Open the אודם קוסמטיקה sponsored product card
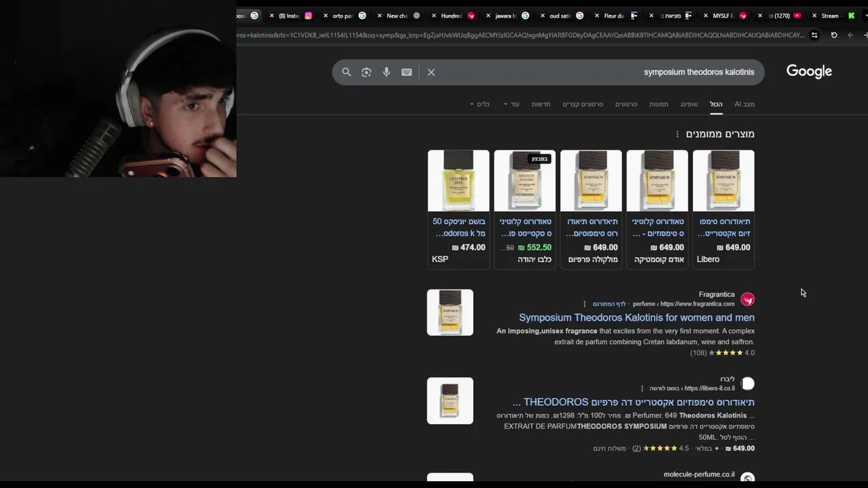This screenshot has height=488, width=868. [657, 209]
